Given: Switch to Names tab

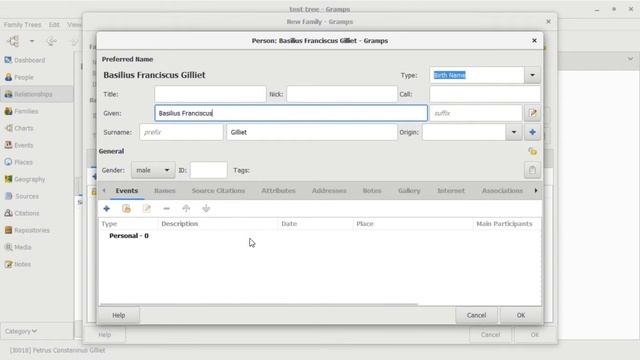Looking at the screenshot, I should 164,191.
